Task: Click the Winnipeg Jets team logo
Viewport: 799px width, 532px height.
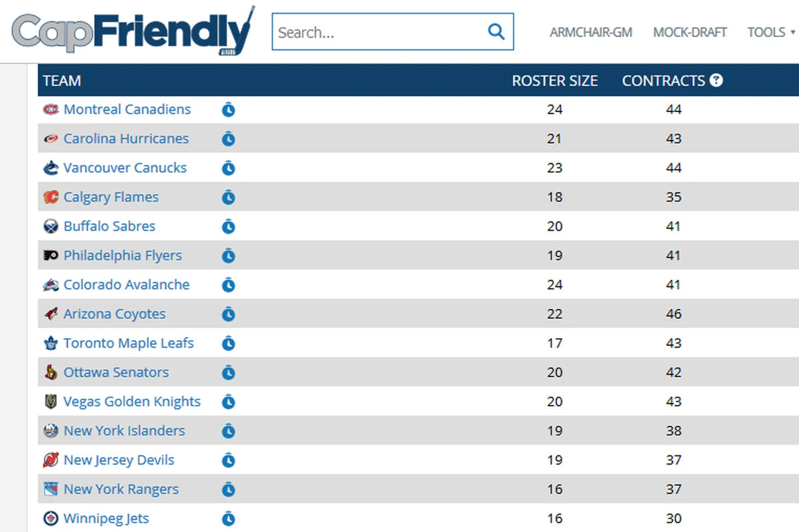Action: click(x=50, y=518)
